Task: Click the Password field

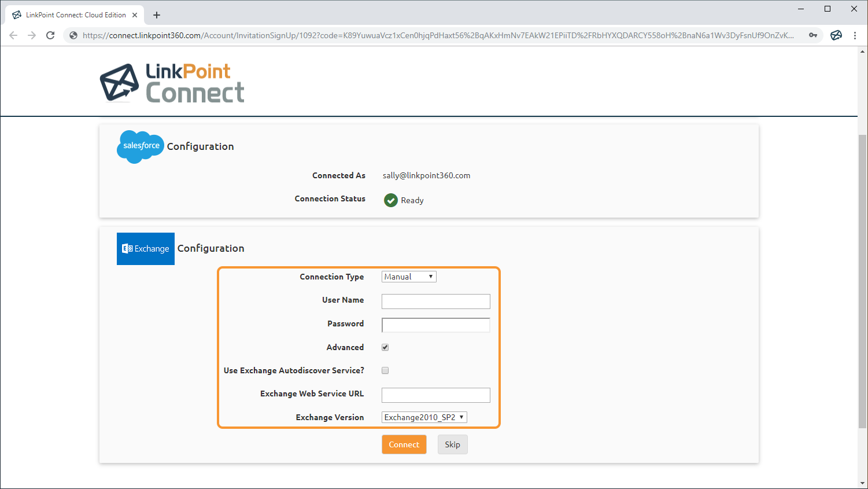Action: [436, 325]
